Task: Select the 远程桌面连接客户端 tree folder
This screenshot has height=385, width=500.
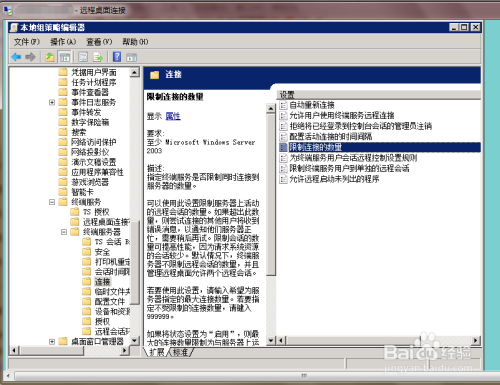Action: 106,222
